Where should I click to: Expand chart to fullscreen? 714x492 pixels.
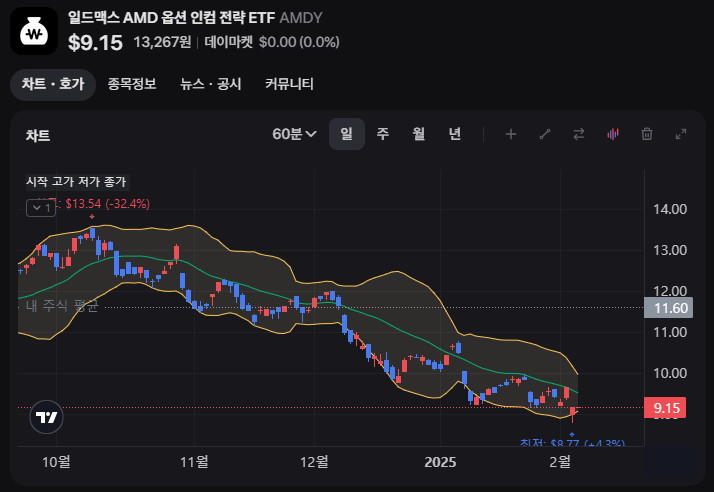tap(681, 134)
